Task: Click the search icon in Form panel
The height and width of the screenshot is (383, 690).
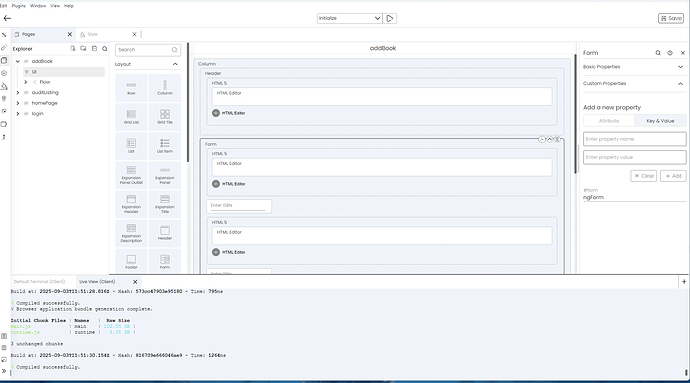Action: [658, 53]
